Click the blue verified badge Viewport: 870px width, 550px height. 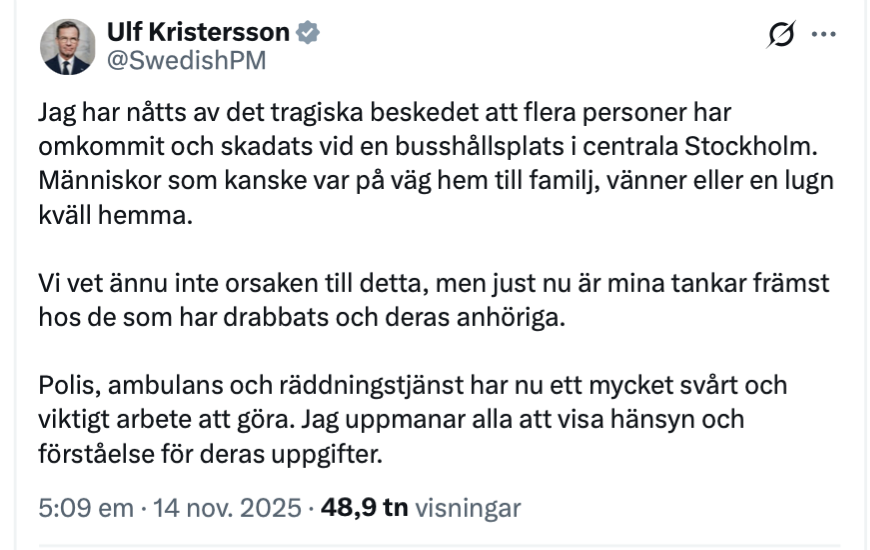click(308, 33)
